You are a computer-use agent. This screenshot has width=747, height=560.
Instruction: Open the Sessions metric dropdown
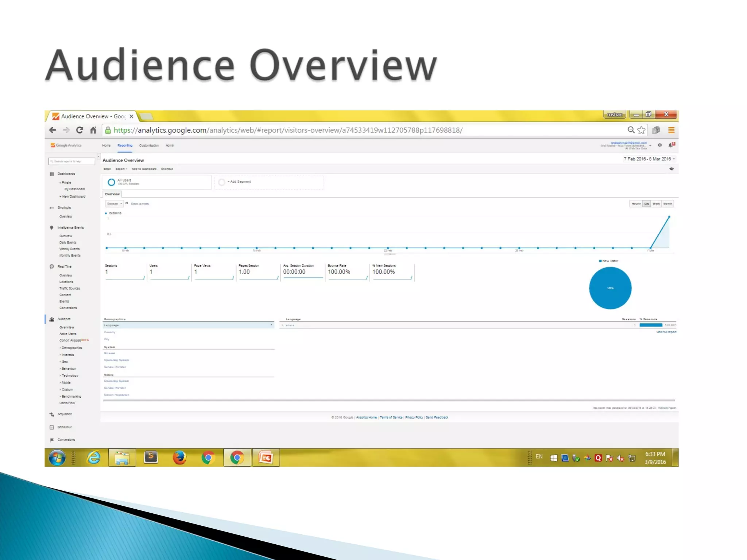(114, 204)
